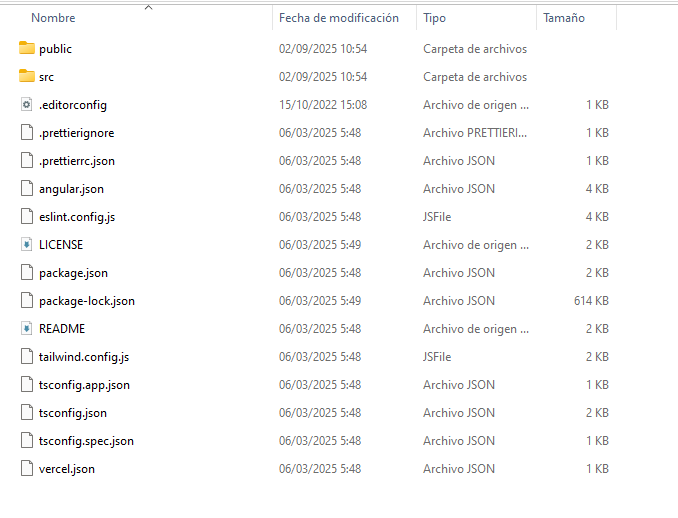The width and height of the screenshot is (678, 518).
Task: Click the Tamaño column header
Action: (564, 18)
